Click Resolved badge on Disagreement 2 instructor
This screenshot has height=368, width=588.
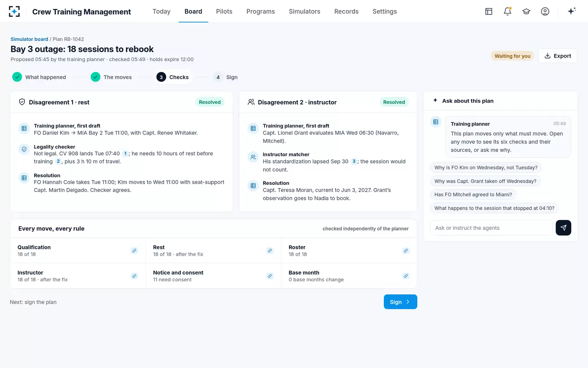394,102
